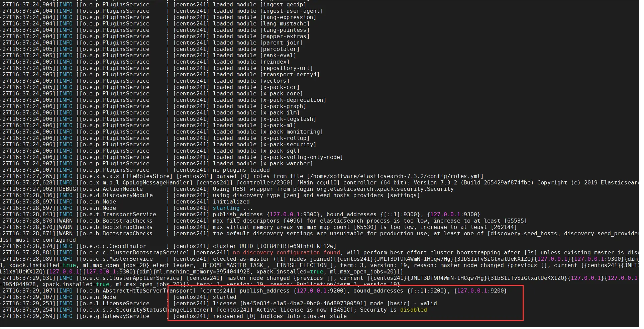
Task: Select the "mode [basic]" license text
Action: (x=390, y=304)
